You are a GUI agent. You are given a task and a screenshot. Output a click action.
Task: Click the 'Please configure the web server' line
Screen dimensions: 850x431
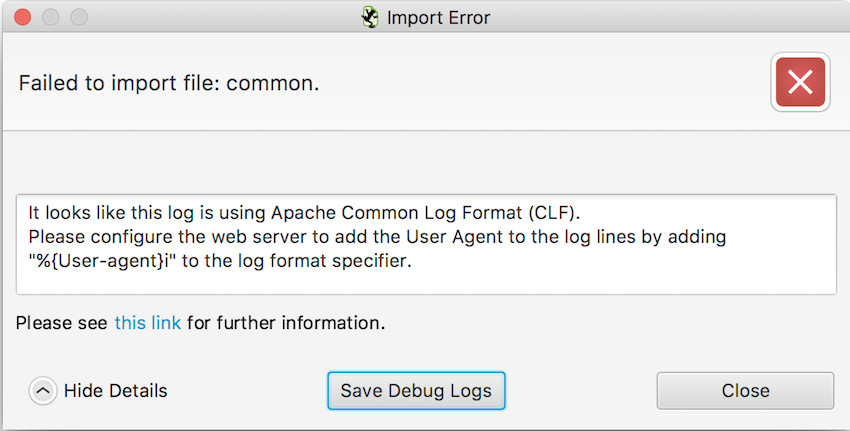coord(377,237)
